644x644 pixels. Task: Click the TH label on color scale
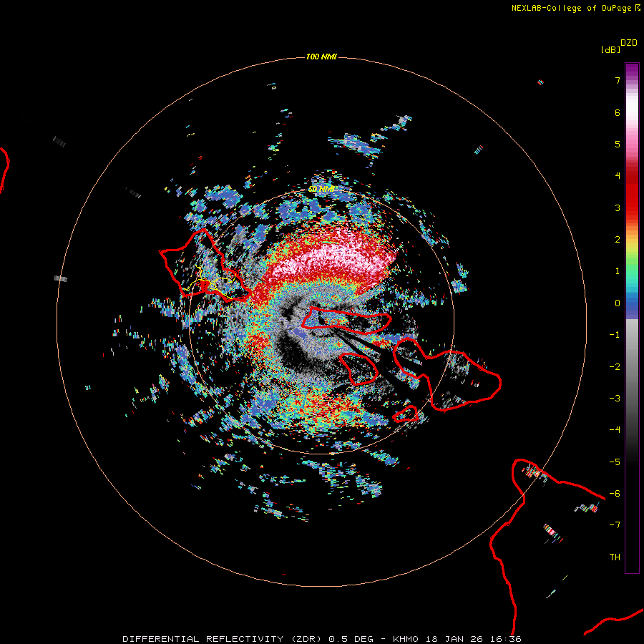coord(615,557)
